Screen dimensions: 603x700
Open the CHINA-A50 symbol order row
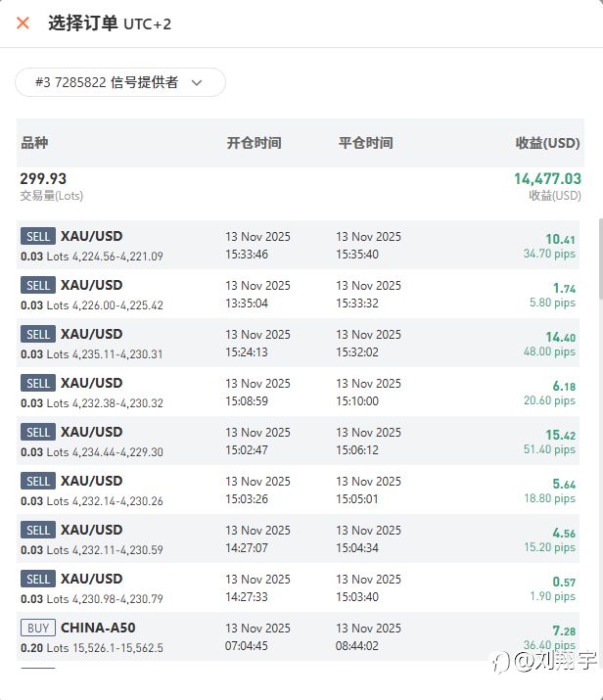[96, 628]
